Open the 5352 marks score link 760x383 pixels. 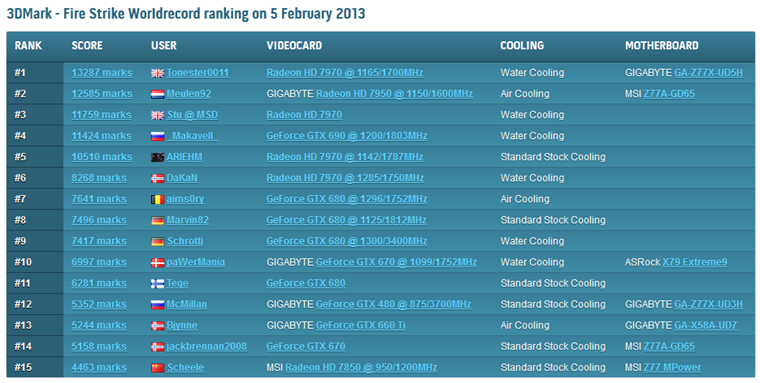pos(99,304)
